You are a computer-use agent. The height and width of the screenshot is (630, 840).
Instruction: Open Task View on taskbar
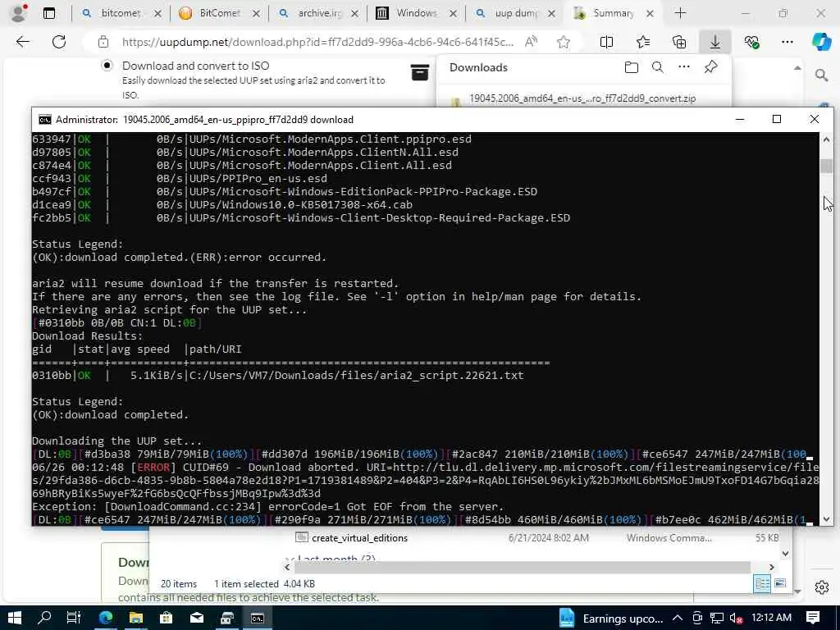[x=74, y=619]
